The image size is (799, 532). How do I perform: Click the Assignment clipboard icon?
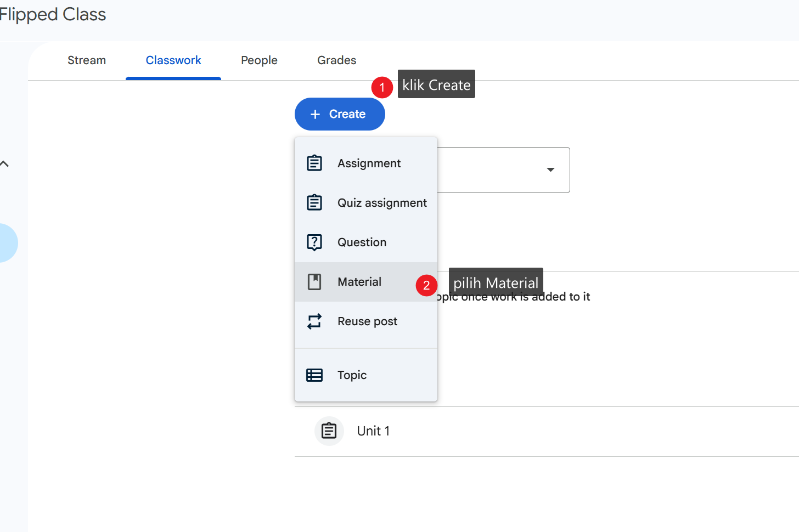314,163
